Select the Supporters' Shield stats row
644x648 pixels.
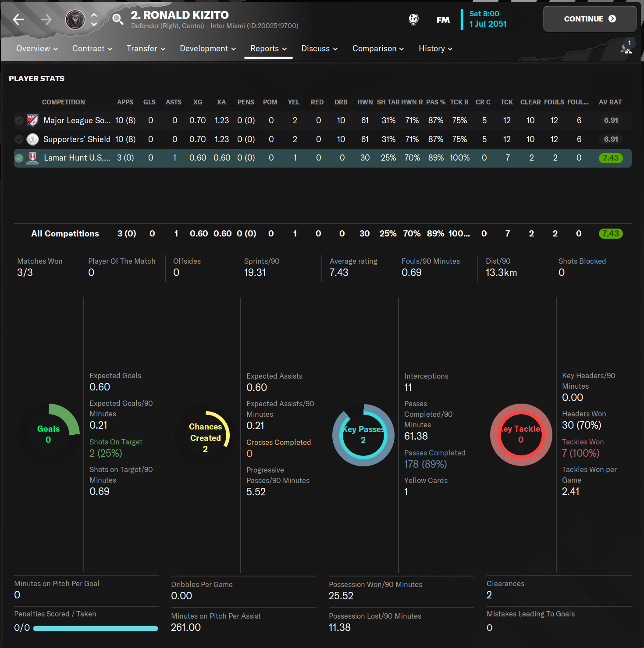coord(323,139)
